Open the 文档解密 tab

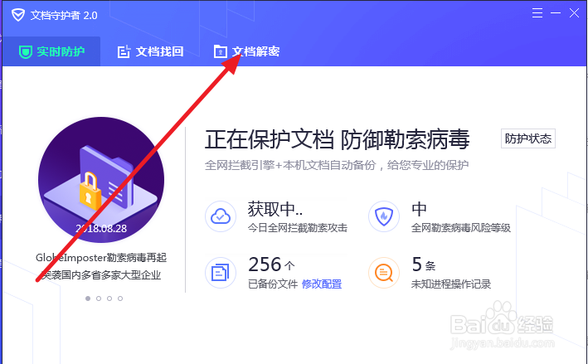[x=246, y=51]
